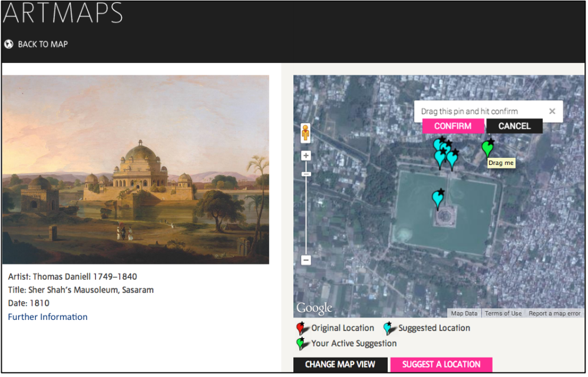This screenshot has height=377, width=588.
Task: Click the ARTMAPS logo title
Action: point(63,12)
